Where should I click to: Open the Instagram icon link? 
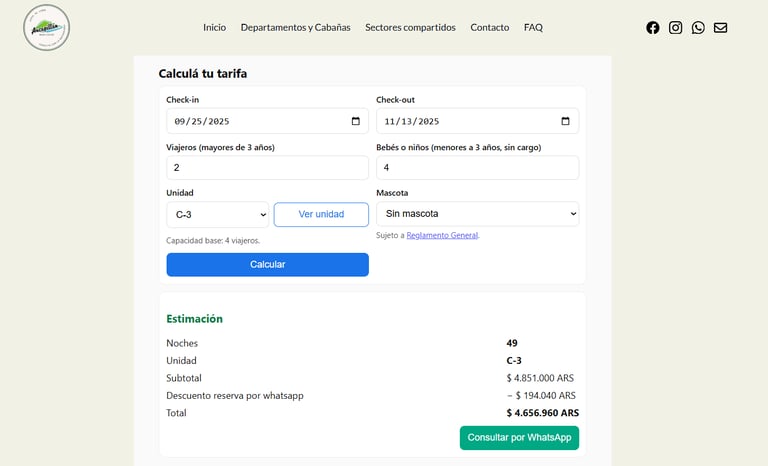click(x=676, y=28)
